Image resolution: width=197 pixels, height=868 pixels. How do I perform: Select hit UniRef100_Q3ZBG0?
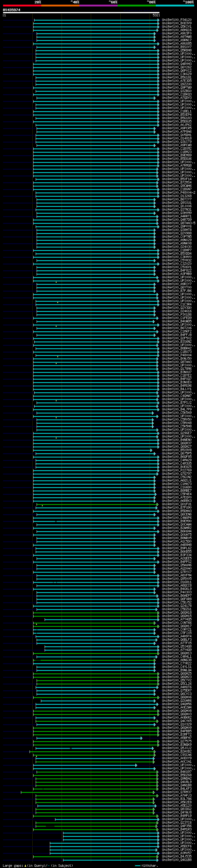point(176,91)
